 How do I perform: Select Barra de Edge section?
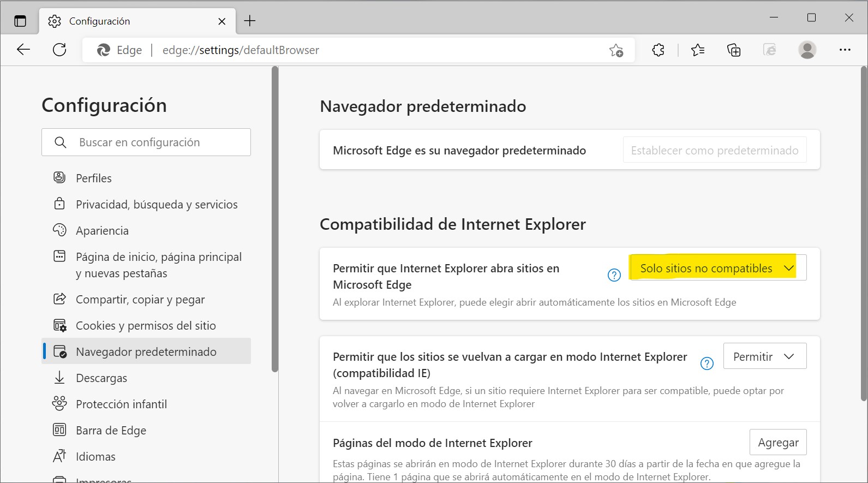click(146, 430)
